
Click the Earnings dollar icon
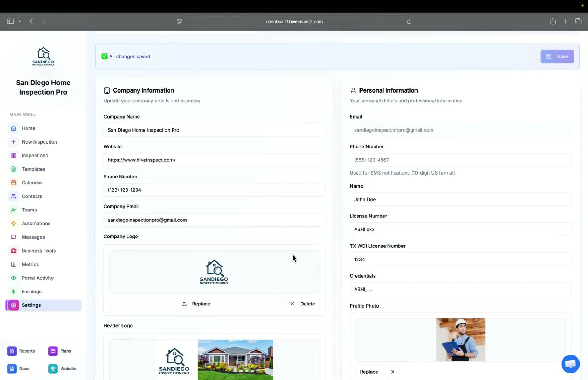pos(14,292)
